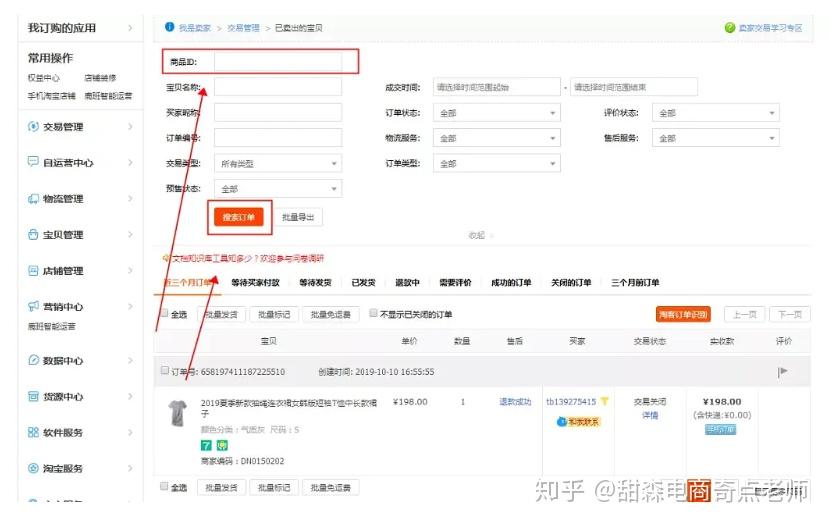This screenshot has width=829, height=524.
Task: Open buyer link tb139275415
Action: point(571,402)
